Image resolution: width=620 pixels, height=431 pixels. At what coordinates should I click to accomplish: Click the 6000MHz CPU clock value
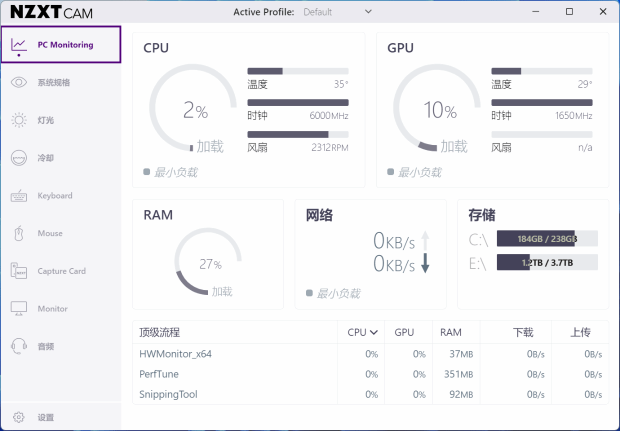pos(329,115)
